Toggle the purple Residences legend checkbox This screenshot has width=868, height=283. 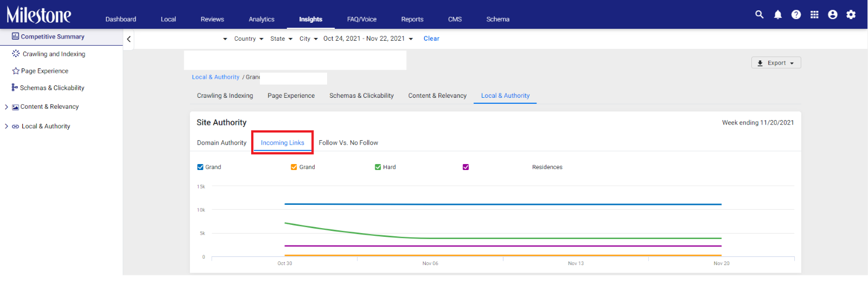pos(465,167)
